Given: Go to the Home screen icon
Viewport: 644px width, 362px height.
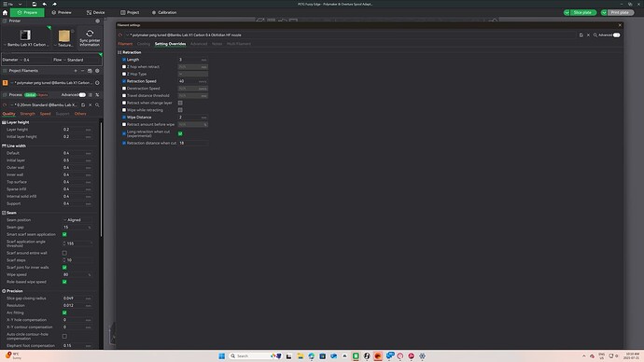Looking at the screenshot, I should 5,13.
